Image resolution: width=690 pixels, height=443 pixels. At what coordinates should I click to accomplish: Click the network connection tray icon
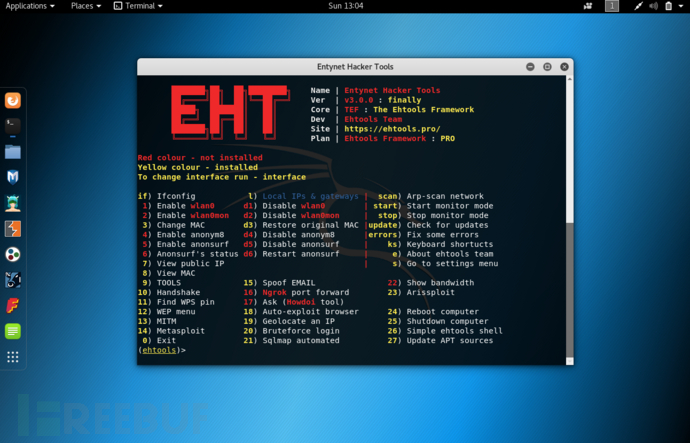[x=638, y=6]
